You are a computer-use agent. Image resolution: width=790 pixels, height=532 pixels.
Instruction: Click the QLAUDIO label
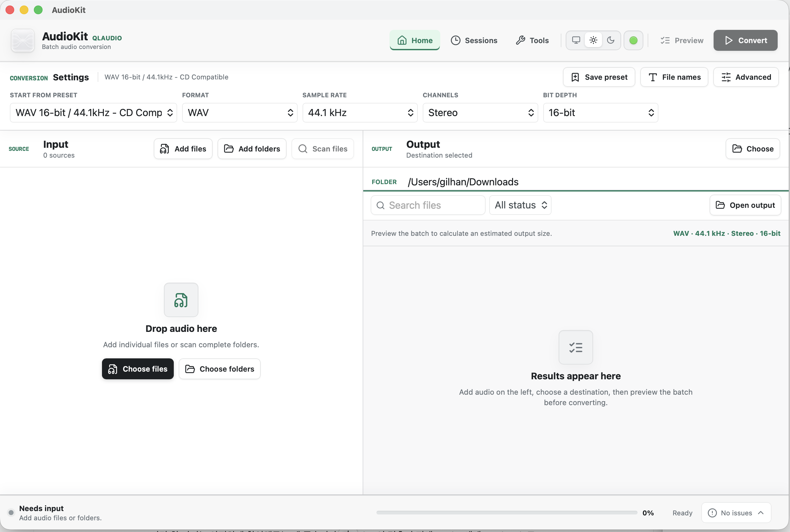point(107,38)
